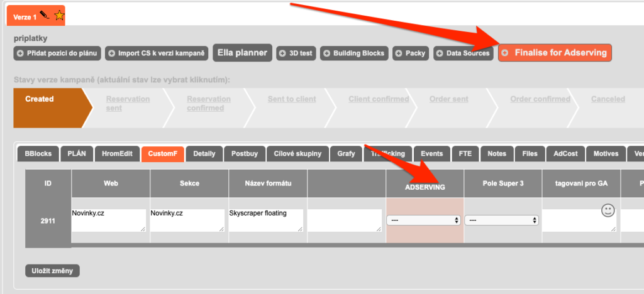Click Finalise for Adserving button

coord(555,53)
